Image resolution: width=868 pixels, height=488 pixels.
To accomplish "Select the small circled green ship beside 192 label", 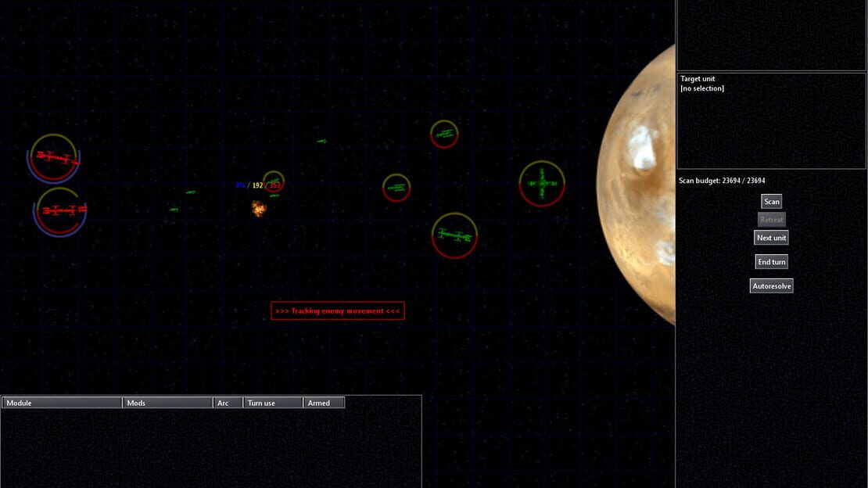I will point(274,181).
